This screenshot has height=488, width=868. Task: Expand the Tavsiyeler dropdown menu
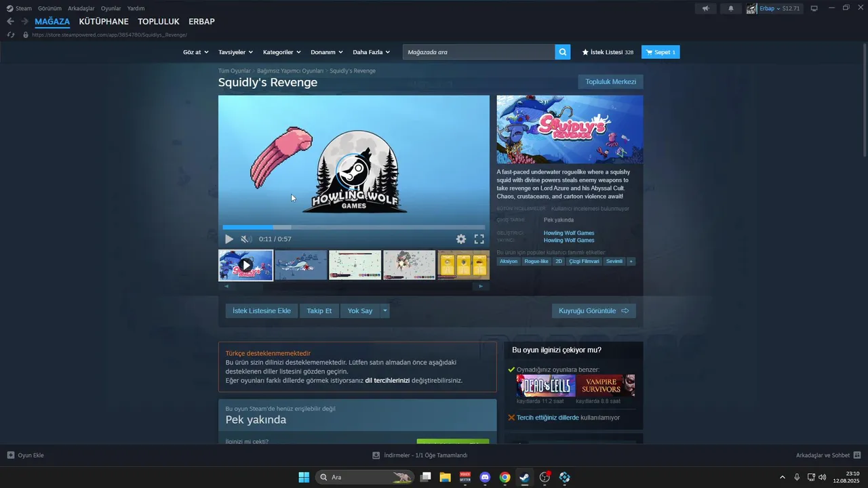click(x=235, y=52)
